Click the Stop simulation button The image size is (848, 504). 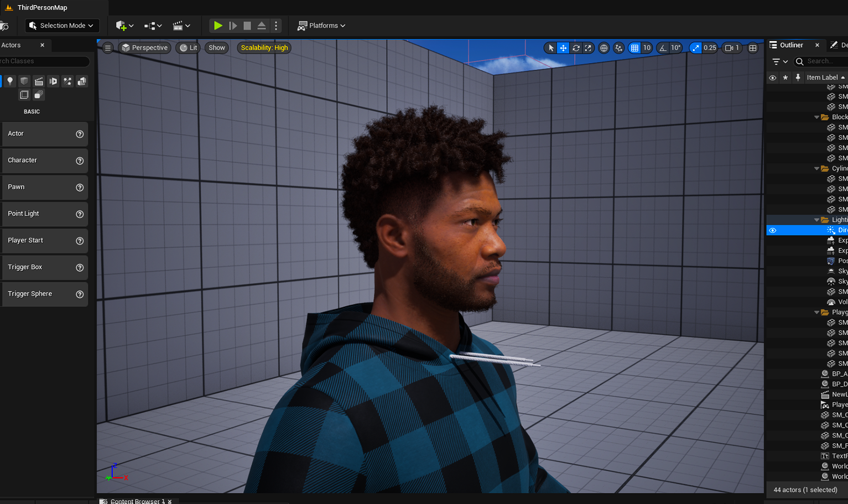(247, 25)
